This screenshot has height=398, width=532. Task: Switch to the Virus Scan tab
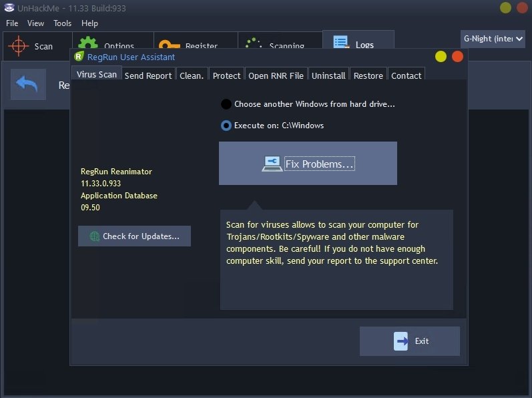pyautogui.click(x=97, y=74)
